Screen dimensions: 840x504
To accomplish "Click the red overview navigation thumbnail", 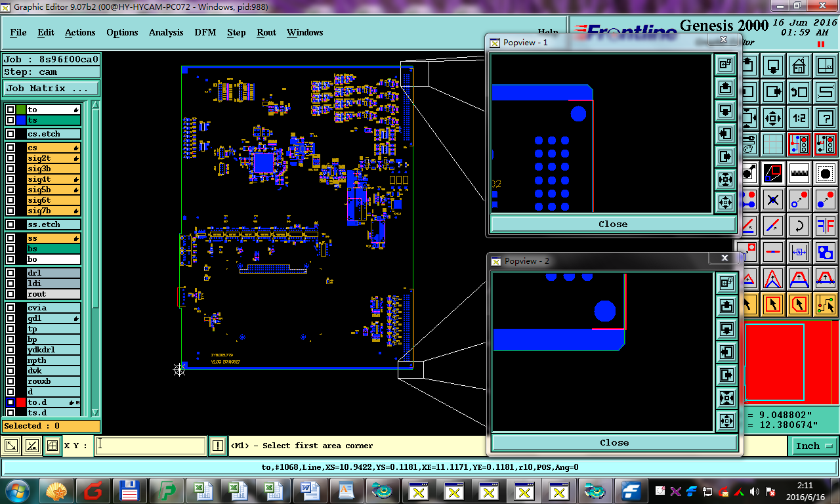I will coord(791,362).
